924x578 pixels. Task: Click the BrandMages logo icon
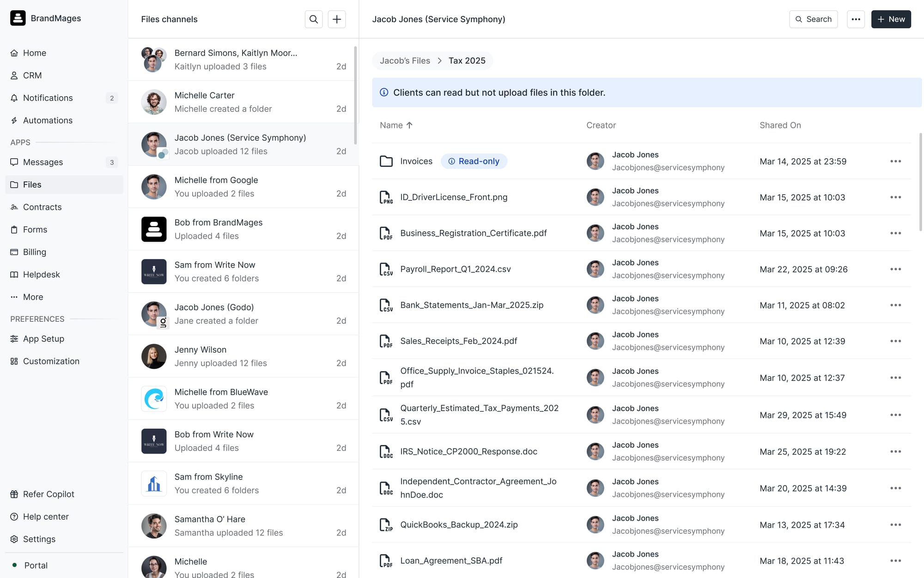pyautogui.click(x=18, y=18)
